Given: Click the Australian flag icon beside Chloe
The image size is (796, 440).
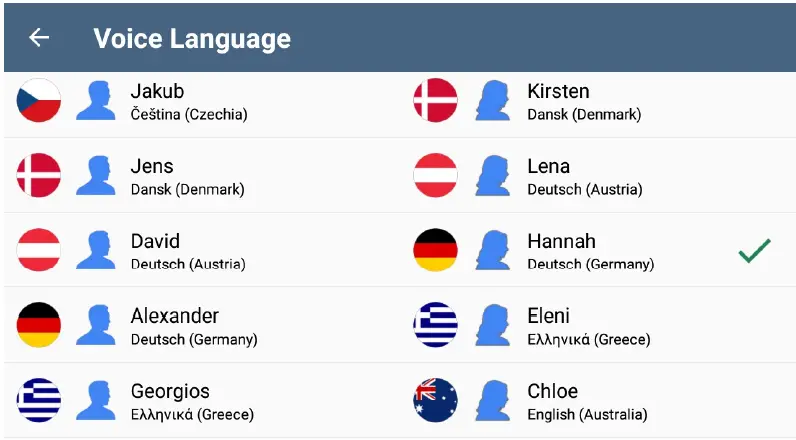Looking at the screenshot, I should [x=435, y=400].
